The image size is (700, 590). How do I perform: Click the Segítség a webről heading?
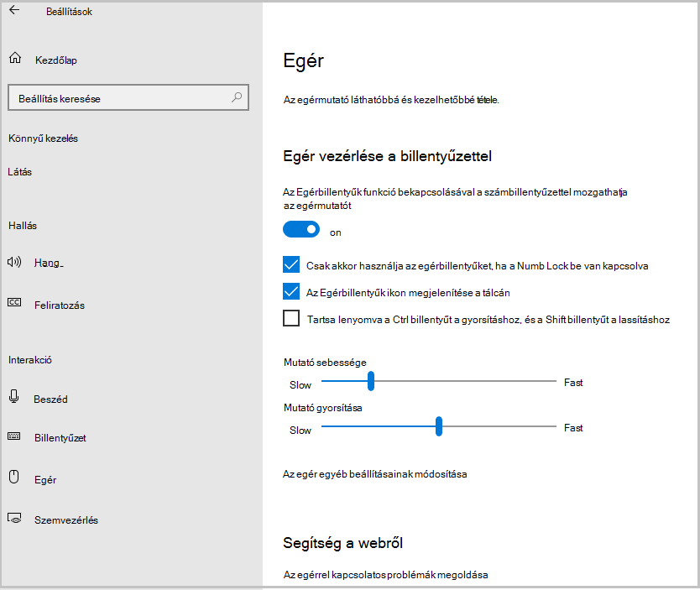tap(342, 543)
